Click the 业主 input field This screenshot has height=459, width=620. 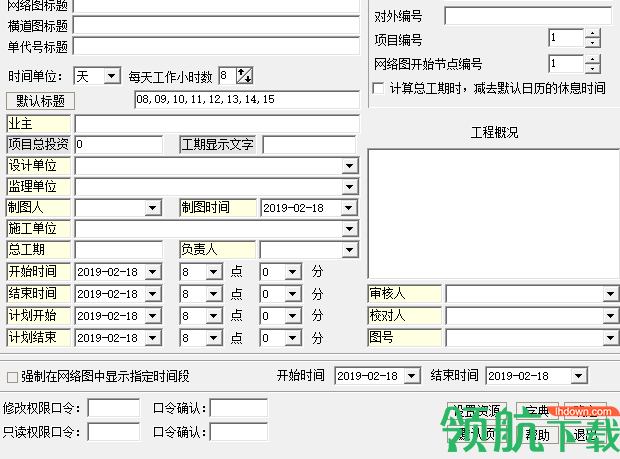[x=217, y=124]
